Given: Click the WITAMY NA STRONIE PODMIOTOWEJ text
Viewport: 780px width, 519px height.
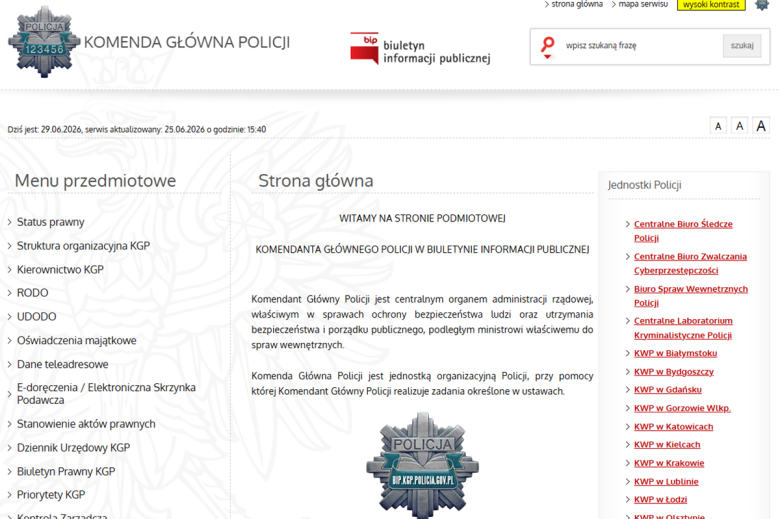Looking at the screenshot, I should coord(422,218).
